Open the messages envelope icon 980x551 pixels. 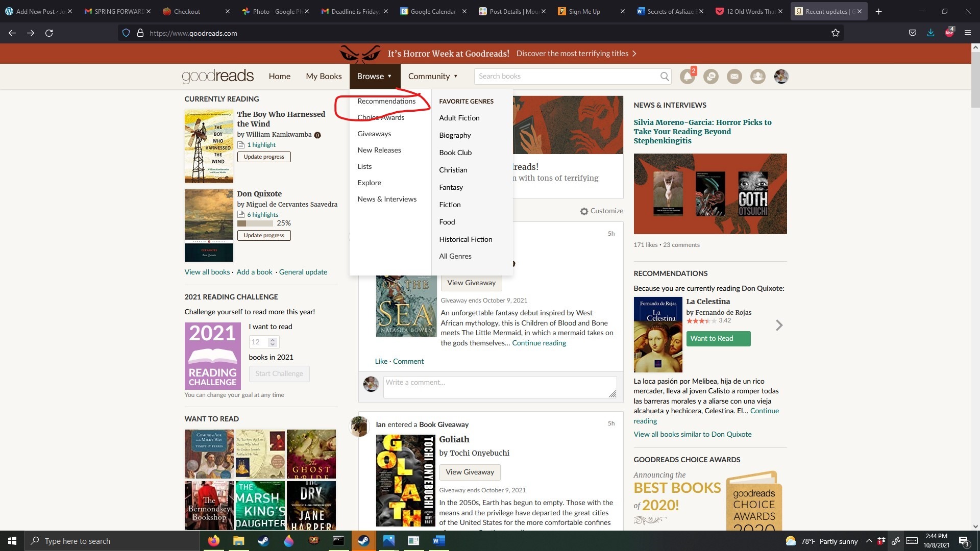734,77
